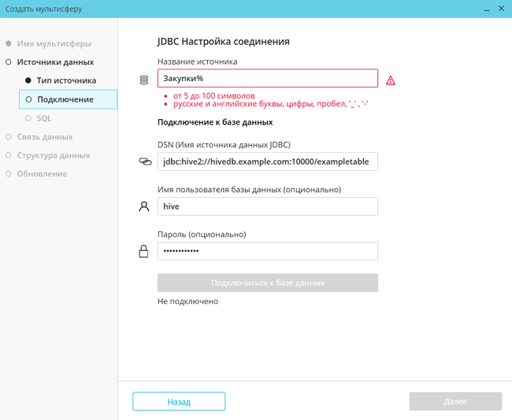
Task: Open the Структура данных step
Action: [x=54, y=155]
